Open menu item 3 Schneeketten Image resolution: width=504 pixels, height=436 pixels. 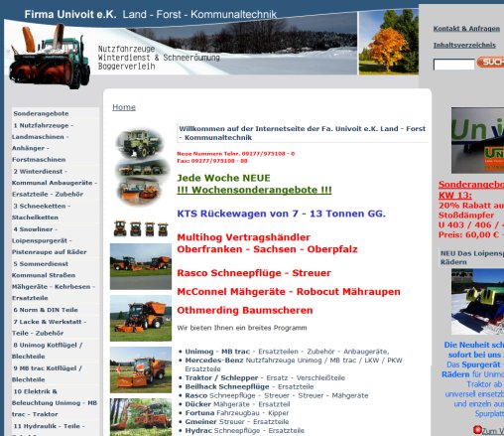(42, 212)
